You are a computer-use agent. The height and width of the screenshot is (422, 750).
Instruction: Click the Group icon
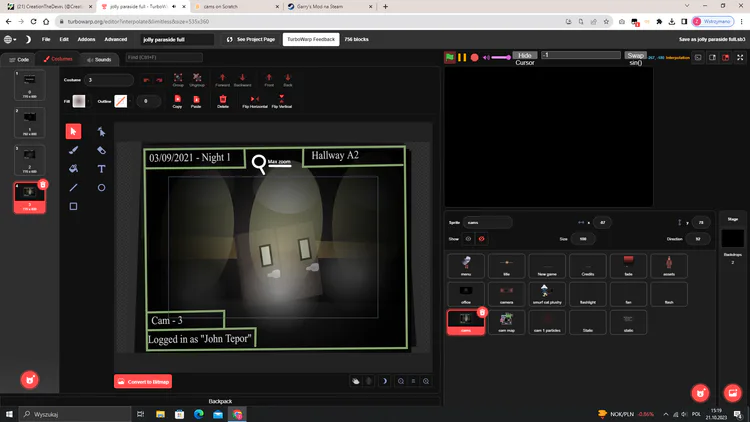click(178, 78)
